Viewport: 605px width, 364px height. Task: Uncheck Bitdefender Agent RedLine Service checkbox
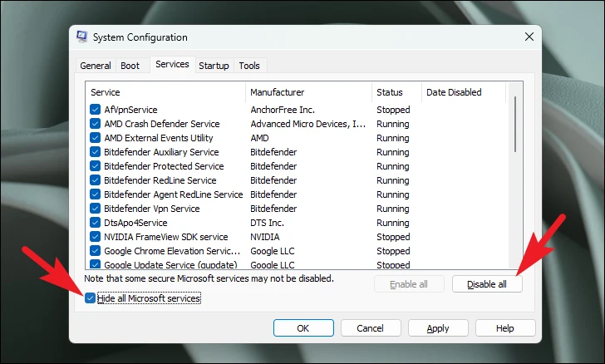[95, 194]
